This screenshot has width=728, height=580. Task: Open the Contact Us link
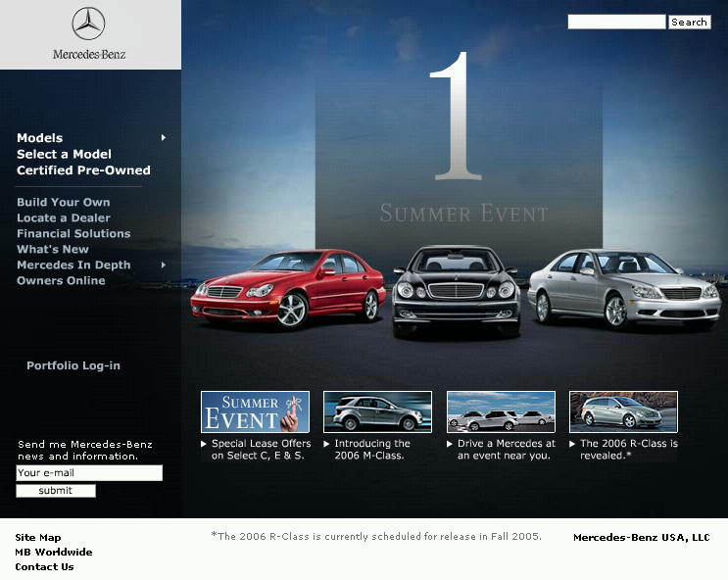click(44, 566)
